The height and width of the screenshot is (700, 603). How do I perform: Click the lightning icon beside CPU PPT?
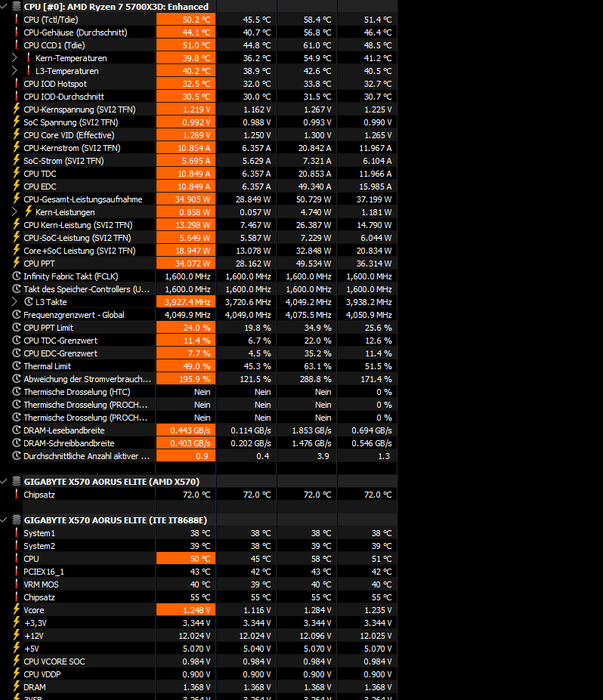pos(17,263)
